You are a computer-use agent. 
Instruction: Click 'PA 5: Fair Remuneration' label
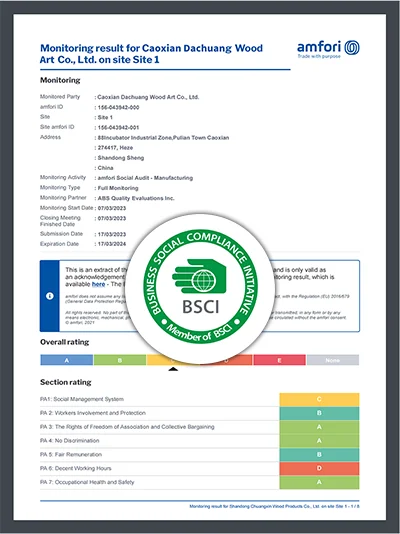coord(71,455)
